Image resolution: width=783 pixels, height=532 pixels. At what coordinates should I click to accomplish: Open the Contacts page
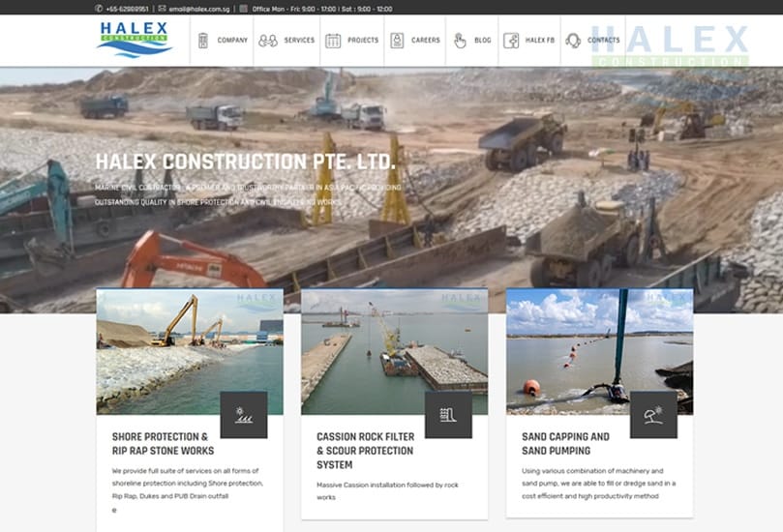coord(603,41)
